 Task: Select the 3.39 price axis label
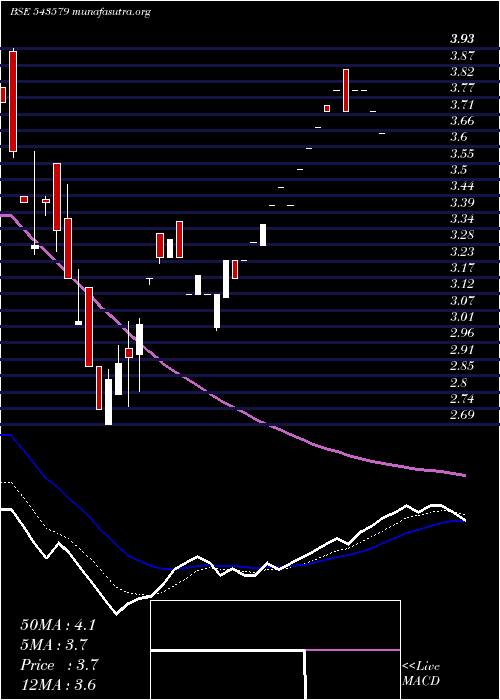tap(462, 203)
